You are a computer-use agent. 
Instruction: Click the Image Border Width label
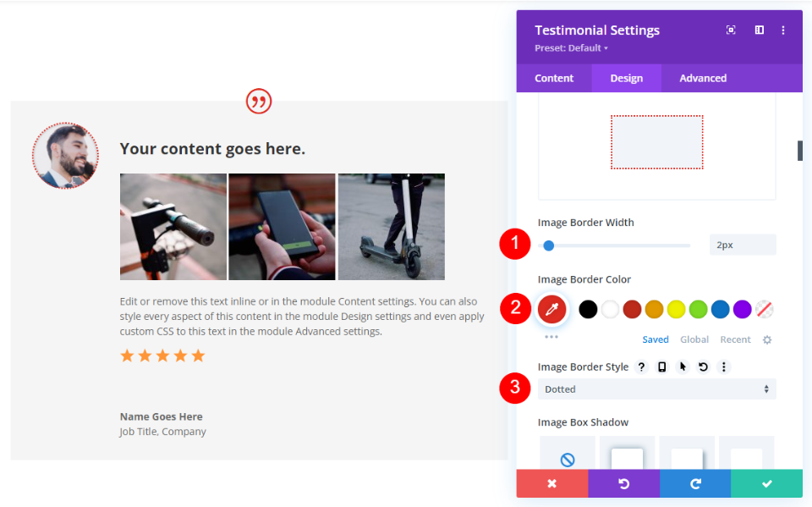(x=585, y=223)
